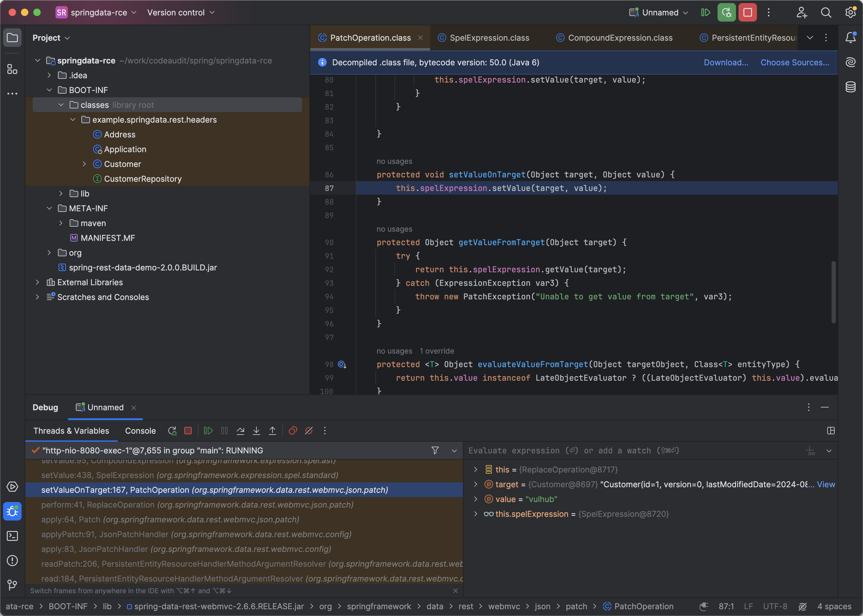
Task: Click Step Out in debug toolbar
Action: (272, 431)
